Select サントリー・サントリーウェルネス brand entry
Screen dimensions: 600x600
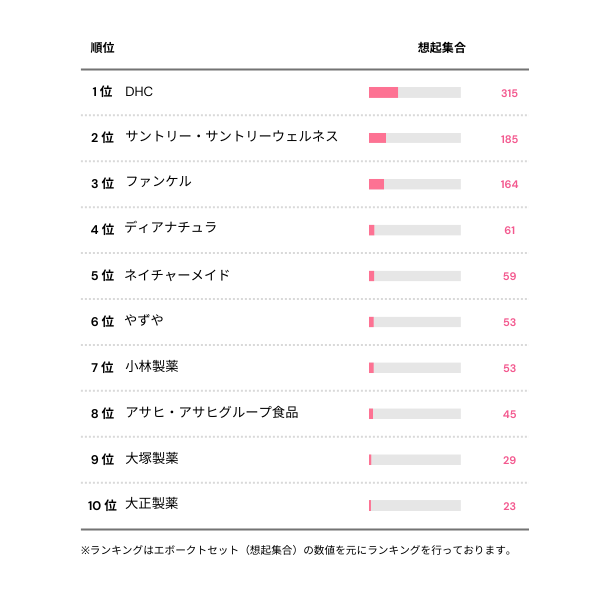click(231, 137)
